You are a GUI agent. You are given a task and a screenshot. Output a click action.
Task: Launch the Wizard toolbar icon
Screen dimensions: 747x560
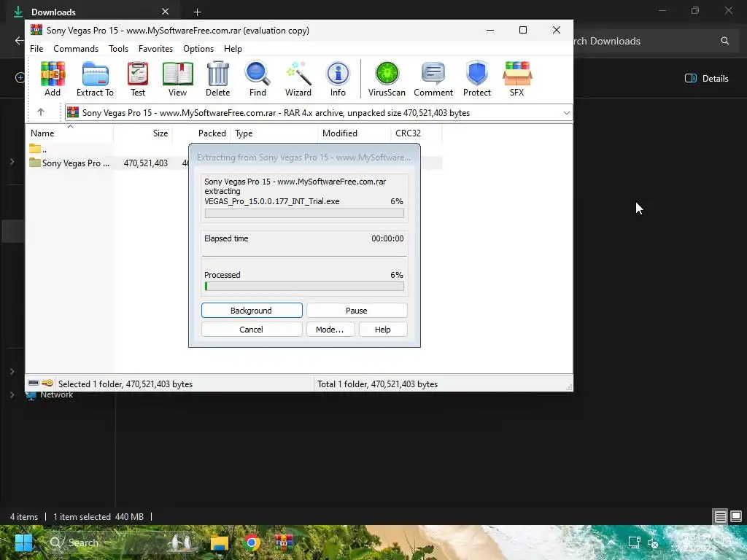coord(298,79)
